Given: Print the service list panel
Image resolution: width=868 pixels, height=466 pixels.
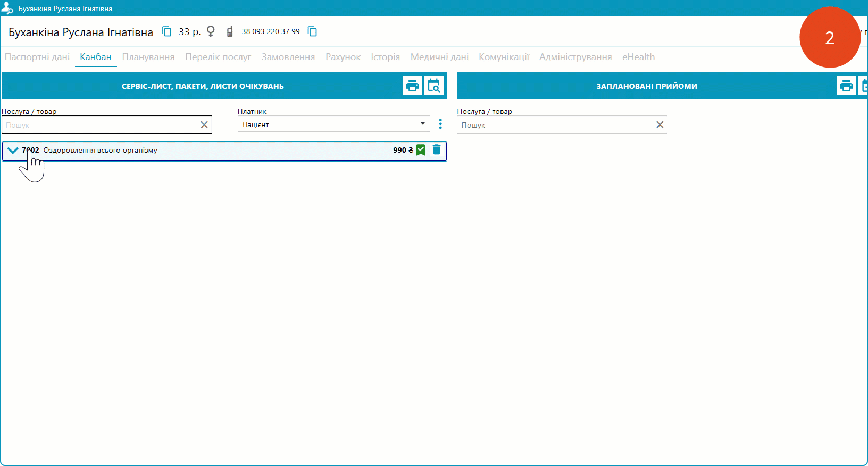Looking at the screenshot, I should pos(412,86).
